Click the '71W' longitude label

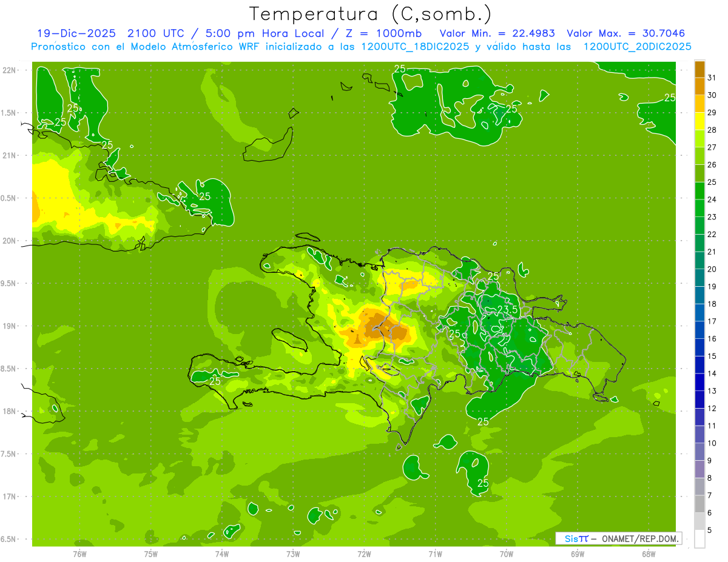point(435,554)
